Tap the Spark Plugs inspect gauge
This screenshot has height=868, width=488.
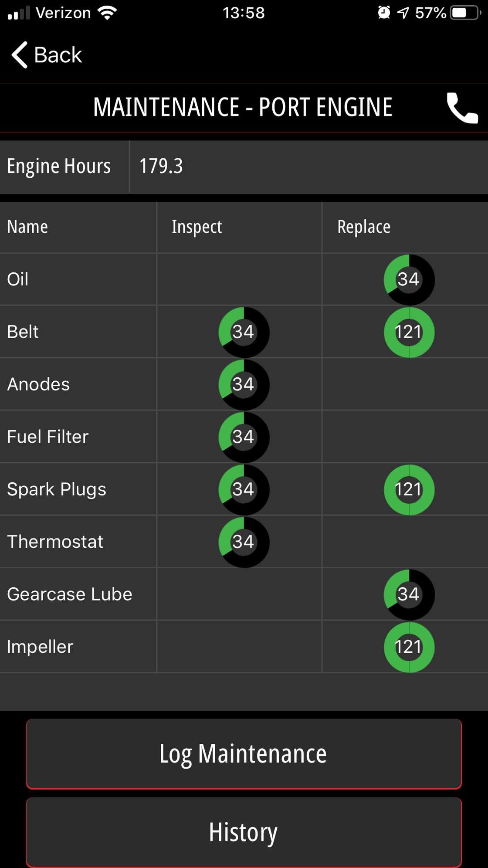(x=244, y=490)
